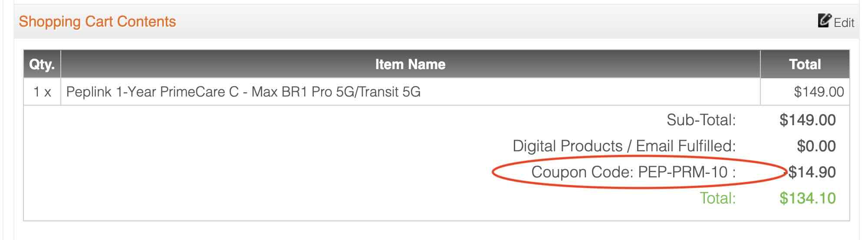This screenshot has height=240, width=868.
Task: Click the Coupon Code PEP-PRM-10 label
Action: click(633, 172)
